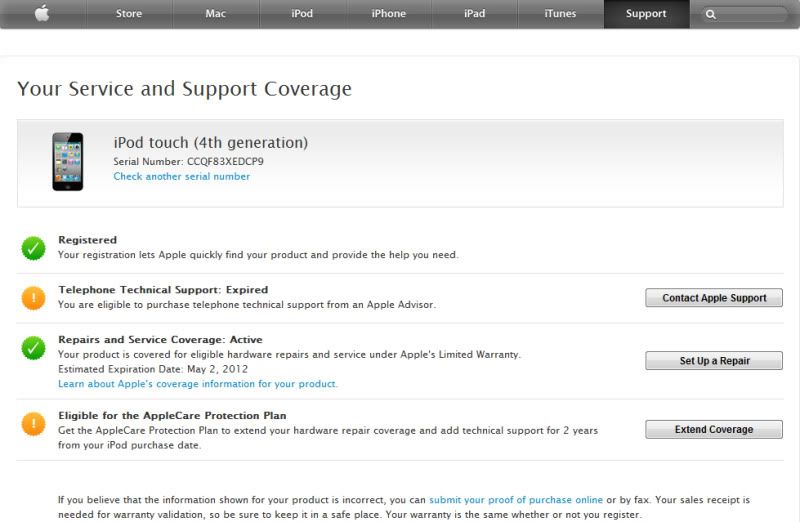Open the Store tab

click(129, 14)
